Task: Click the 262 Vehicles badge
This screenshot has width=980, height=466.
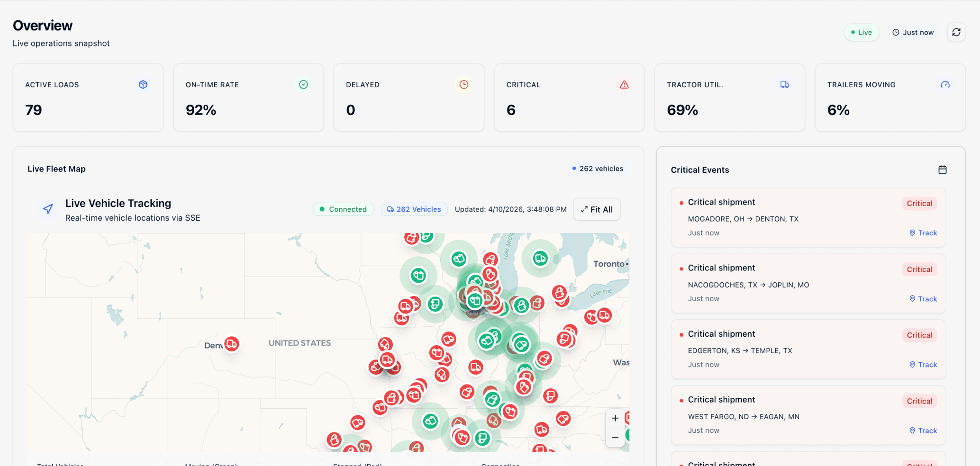Action: [x=414, y=209]
